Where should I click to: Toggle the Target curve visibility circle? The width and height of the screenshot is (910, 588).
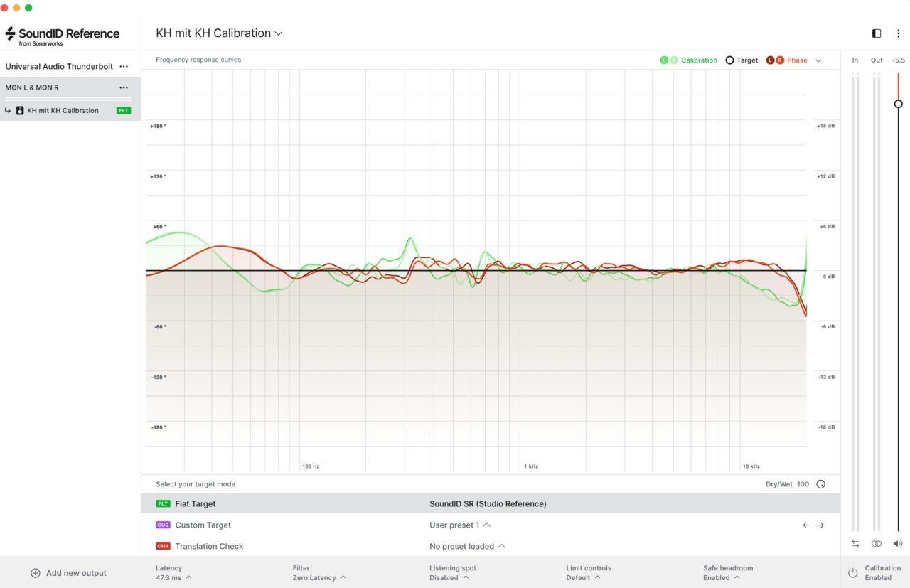[729, 60]
